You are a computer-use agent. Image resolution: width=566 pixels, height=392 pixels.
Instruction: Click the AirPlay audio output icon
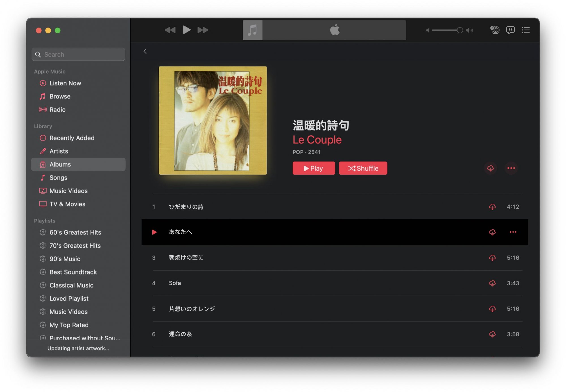click(x=495, y=30)
